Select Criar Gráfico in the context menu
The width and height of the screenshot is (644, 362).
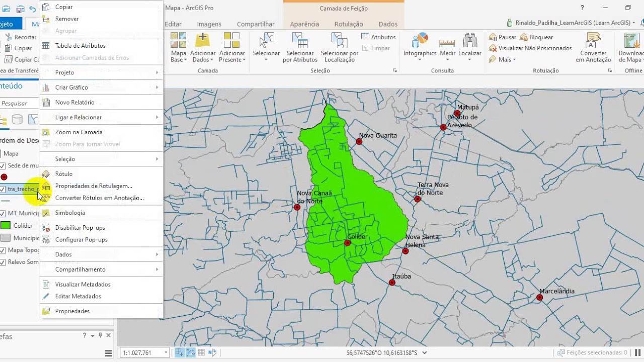pyautogui.click(x=101, y=87)
